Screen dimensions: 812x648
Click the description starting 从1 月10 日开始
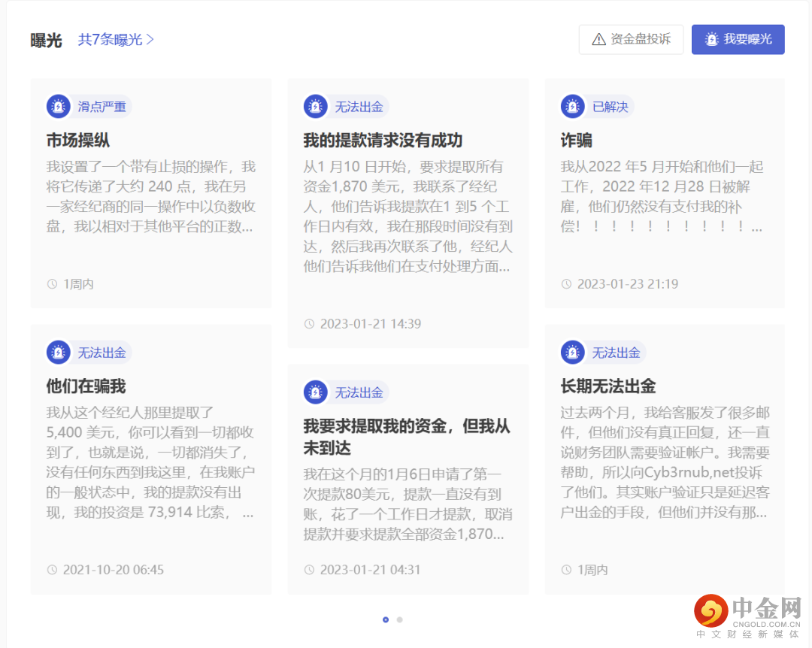pyautogui.click(x=408, y=217)
